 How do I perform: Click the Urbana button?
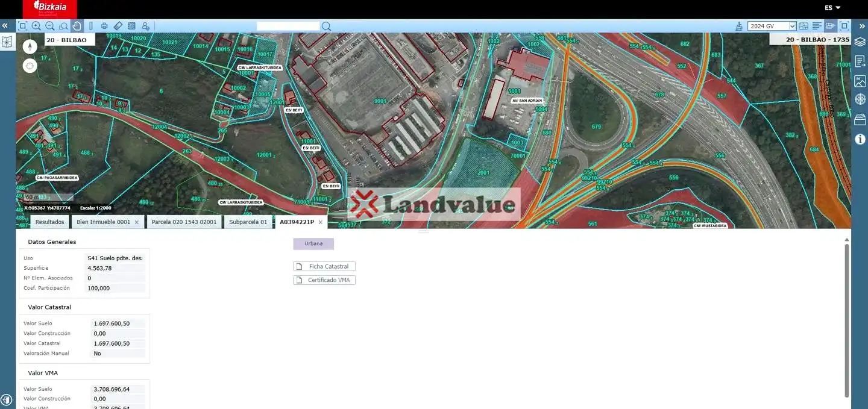tap(313, 244)
